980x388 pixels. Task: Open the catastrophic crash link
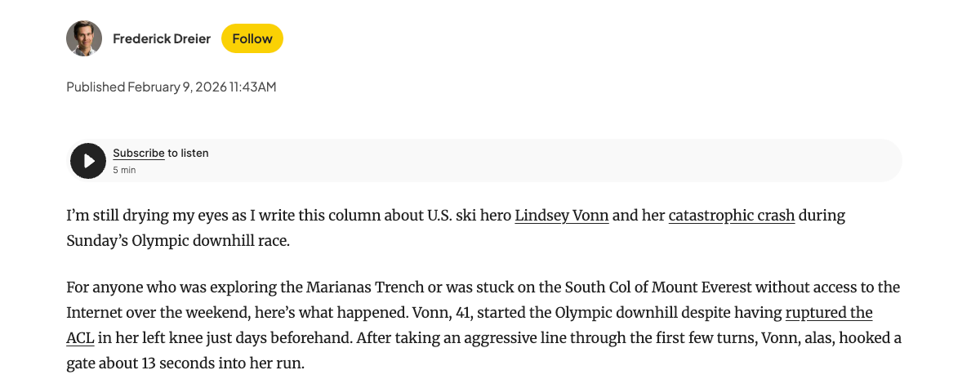coord(731,216)
